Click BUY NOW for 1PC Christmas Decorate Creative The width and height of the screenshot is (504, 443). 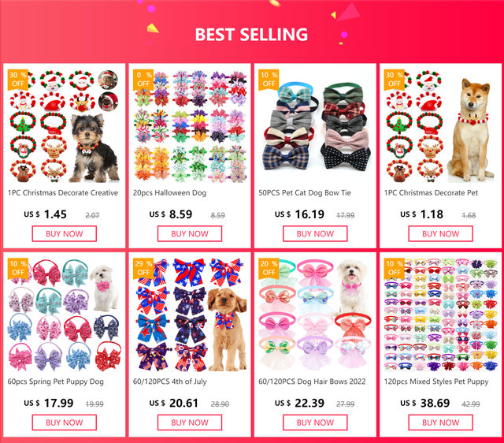[65, 233]
